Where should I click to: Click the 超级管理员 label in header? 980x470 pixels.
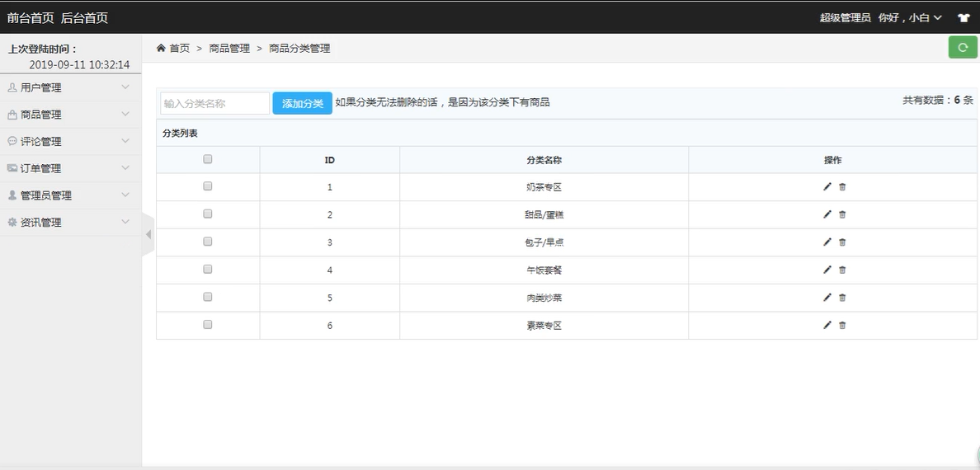[845, 18]
